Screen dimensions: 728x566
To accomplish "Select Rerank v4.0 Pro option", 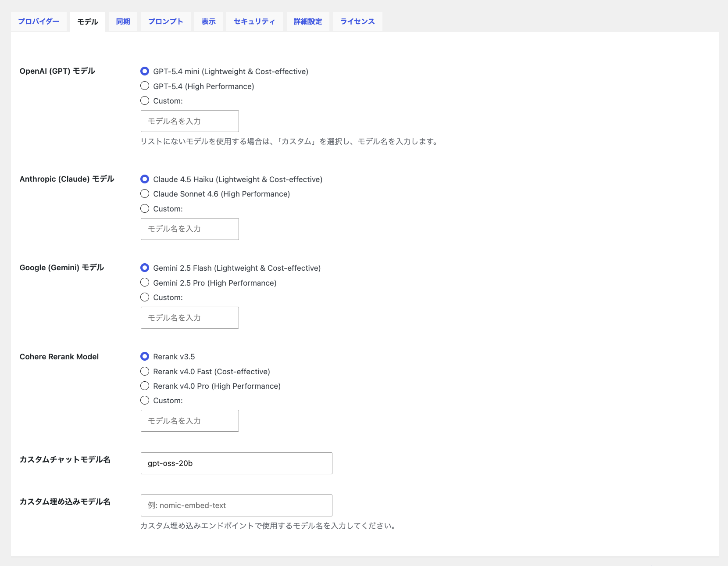I will 145,386.
